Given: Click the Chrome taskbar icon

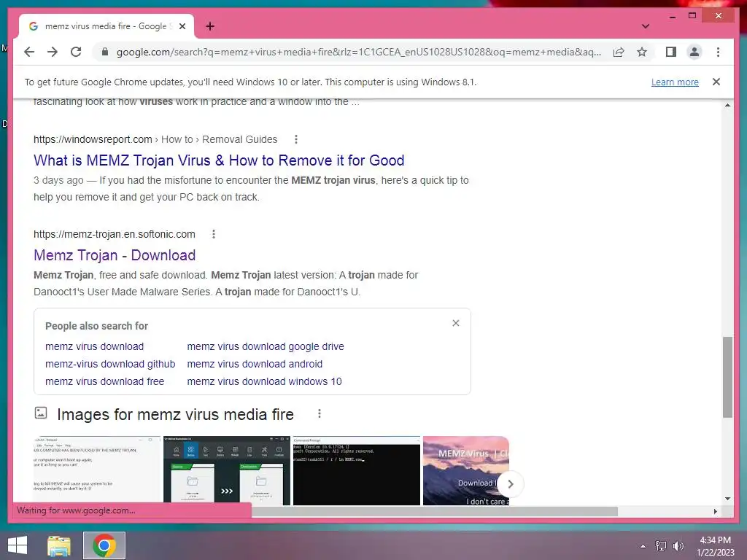Looking at the screenshot, I should [x=104, y=545].
